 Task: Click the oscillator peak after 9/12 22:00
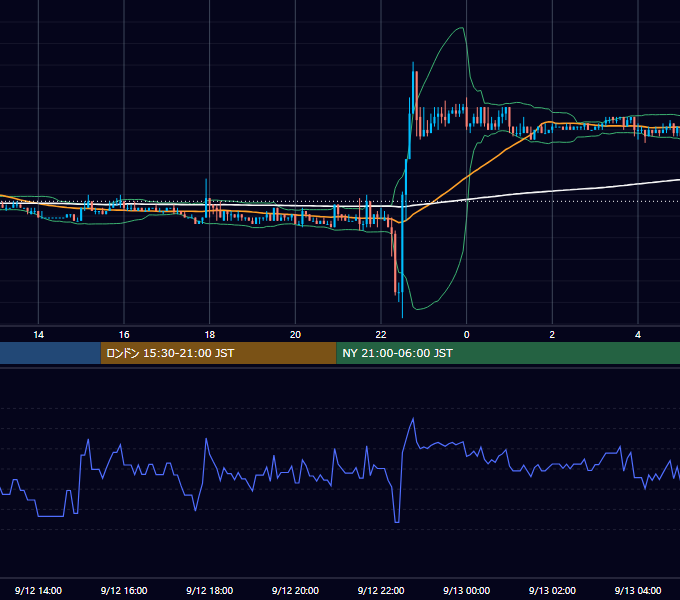click(x=413, y=419)
